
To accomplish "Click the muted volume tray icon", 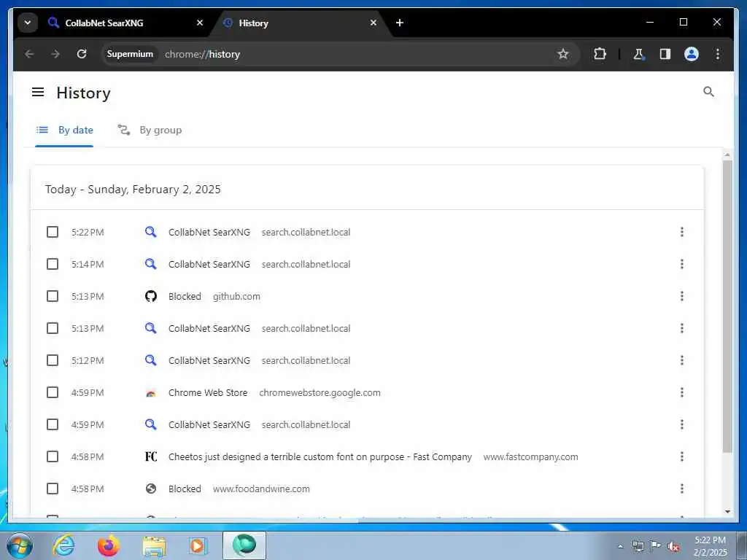I will pyautogui.click(x=673, y=546).
